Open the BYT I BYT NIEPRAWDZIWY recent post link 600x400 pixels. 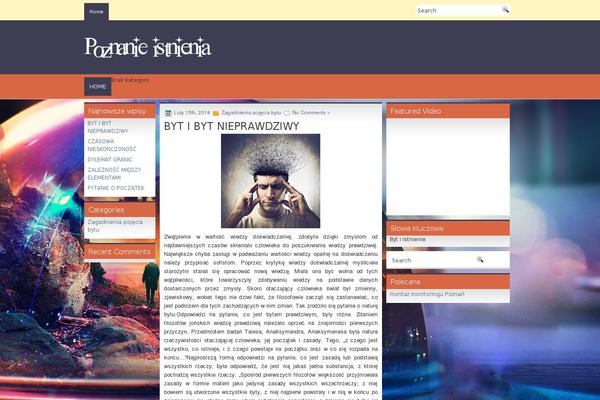coord(108,127)
